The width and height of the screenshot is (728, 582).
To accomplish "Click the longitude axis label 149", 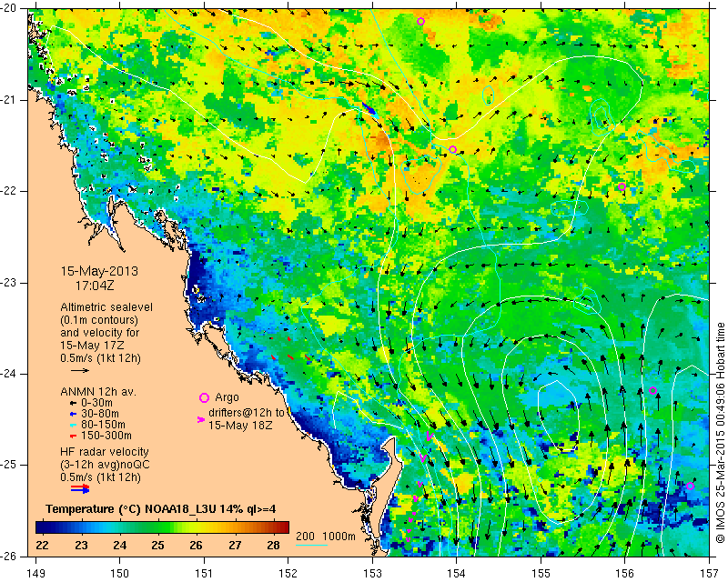I will tap(36, 573).
